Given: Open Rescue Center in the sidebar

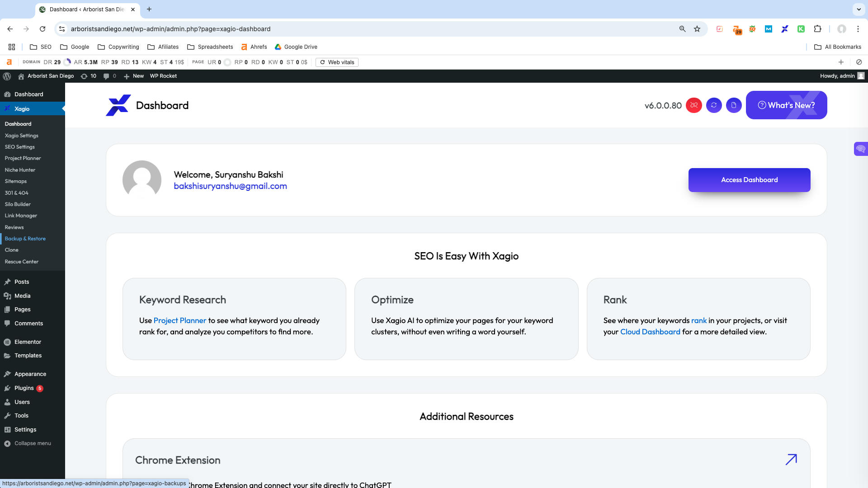Looking at the screenshot, I should pos(21,262).
